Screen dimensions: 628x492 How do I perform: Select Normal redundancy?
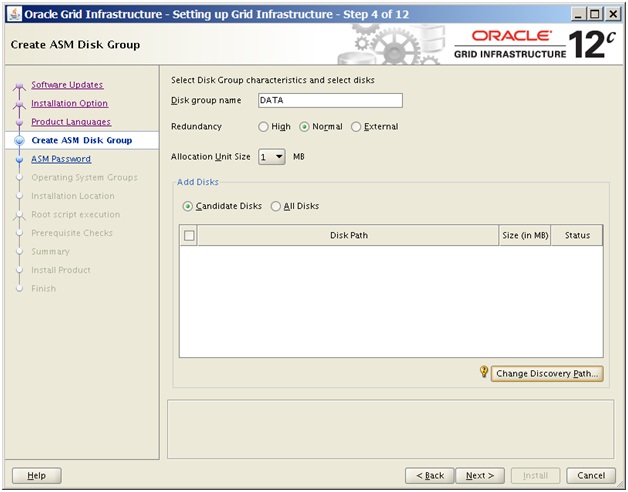pyautogui.click(x=321, y=127)
